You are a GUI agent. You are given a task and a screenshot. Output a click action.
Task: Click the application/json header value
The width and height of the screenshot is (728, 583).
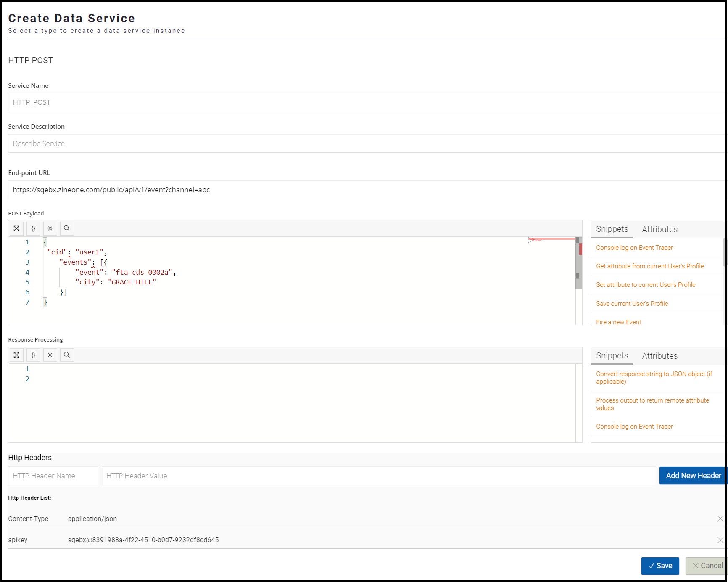tap(92, 519)
